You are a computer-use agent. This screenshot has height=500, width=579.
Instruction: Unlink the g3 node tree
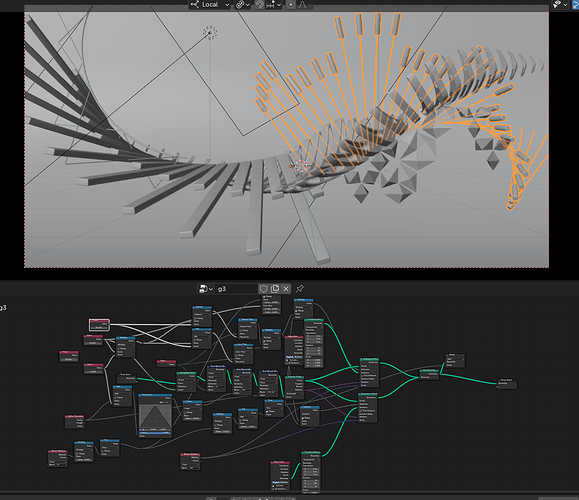[x=286, y=289]
